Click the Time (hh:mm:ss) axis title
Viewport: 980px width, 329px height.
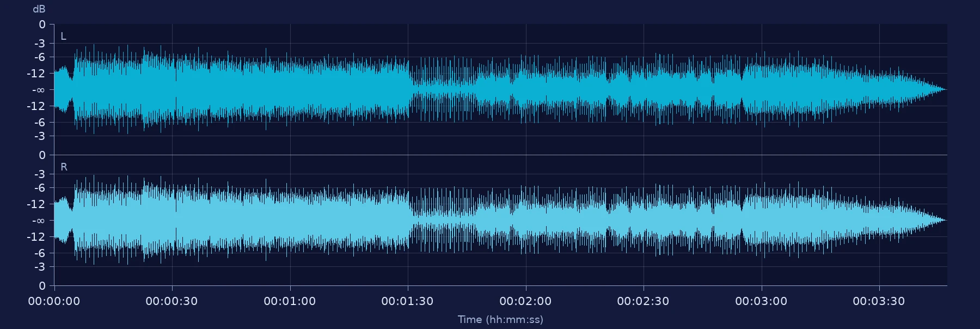(x=500, y=320)
